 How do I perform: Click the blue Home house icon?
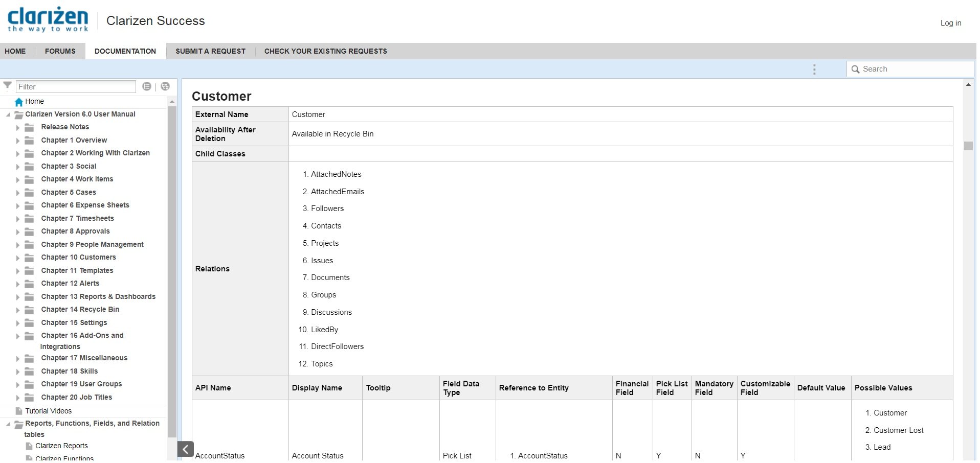(19, 102)
